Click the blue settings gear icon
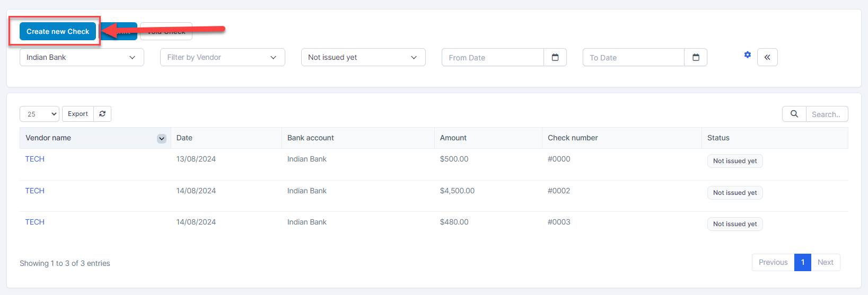 pyautogui.click(x=747, y=55)
